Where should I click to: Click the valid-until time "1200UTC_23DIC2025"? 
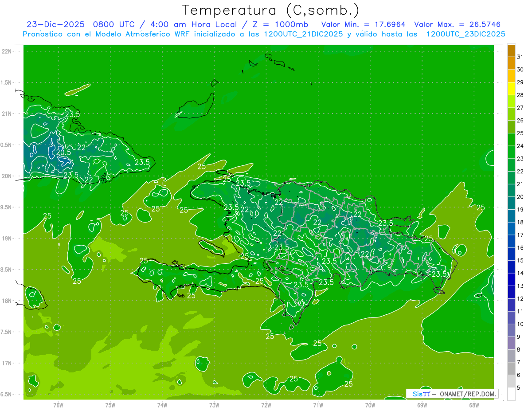[x=466, y=34]
